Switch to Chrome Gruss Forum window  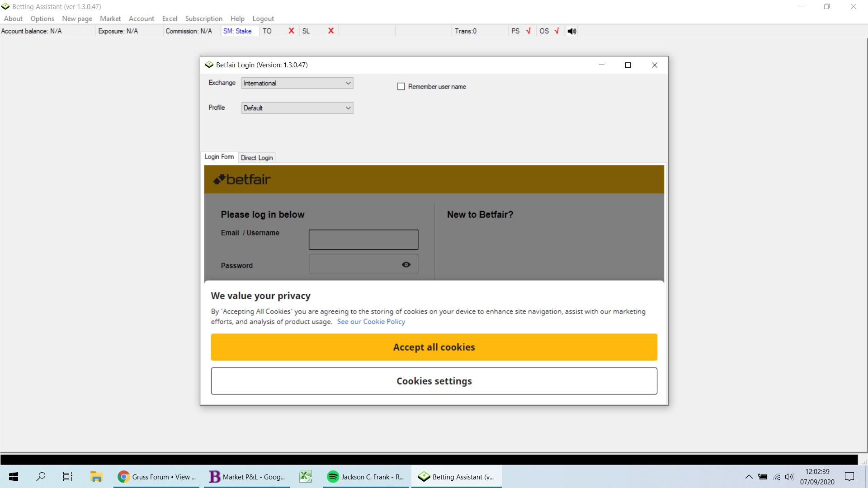(x=156, y=477)
